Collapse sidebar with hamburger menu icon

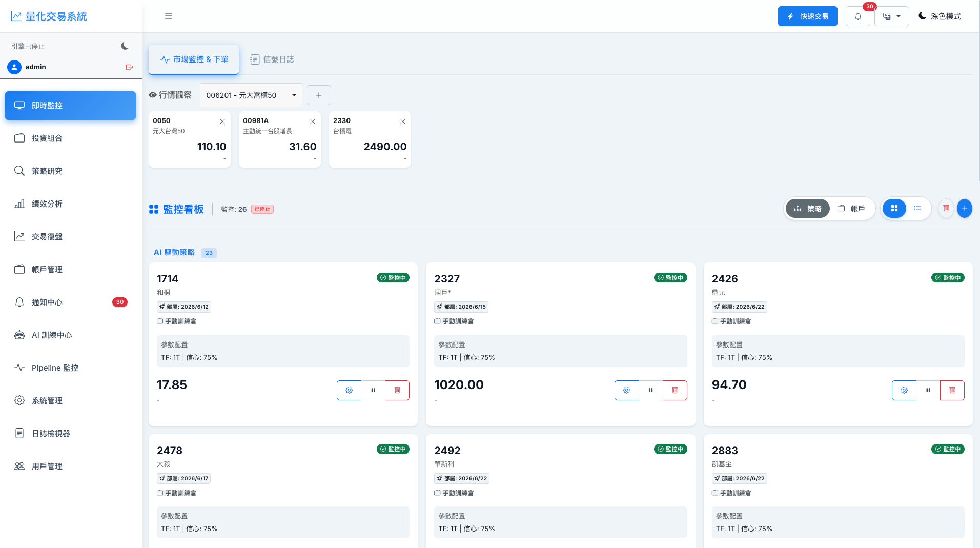168,16
